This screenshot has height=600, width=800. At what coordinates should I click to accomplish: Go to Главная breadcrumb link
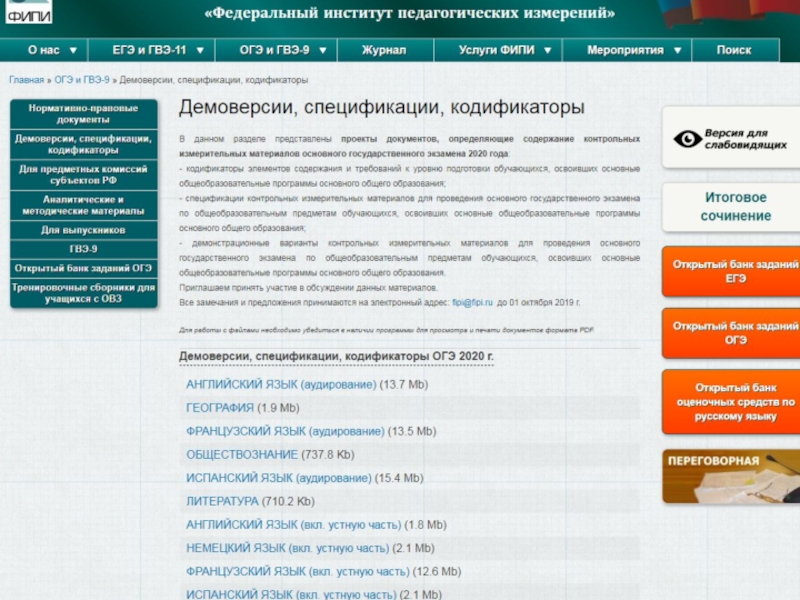(27, 80)
